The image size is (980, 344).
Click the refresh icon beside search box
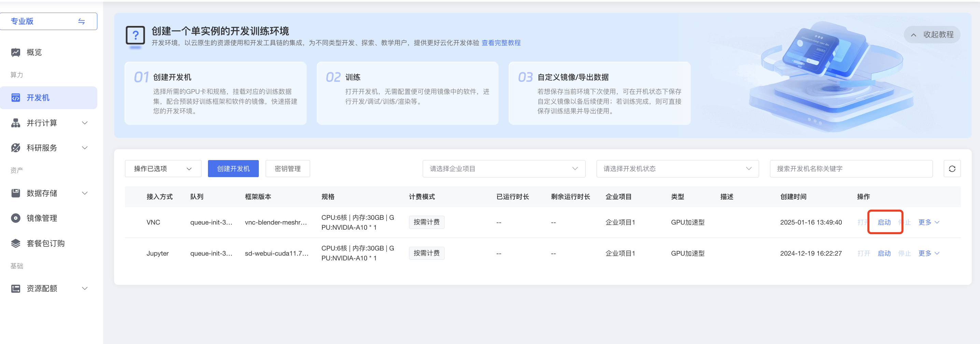(952, 169)
